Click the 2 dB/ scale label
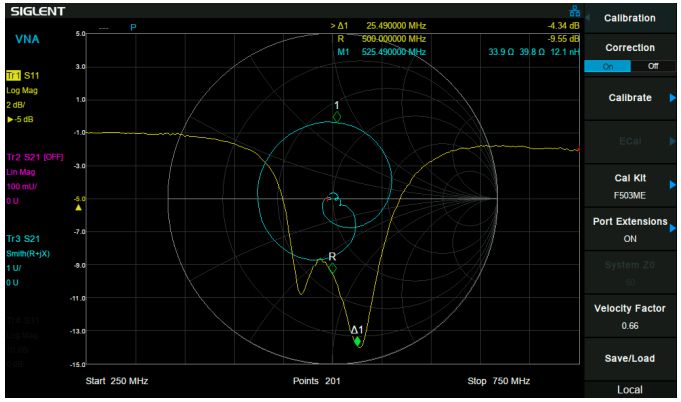The width and height of the screenshot is (681, 402). point(16,105)
